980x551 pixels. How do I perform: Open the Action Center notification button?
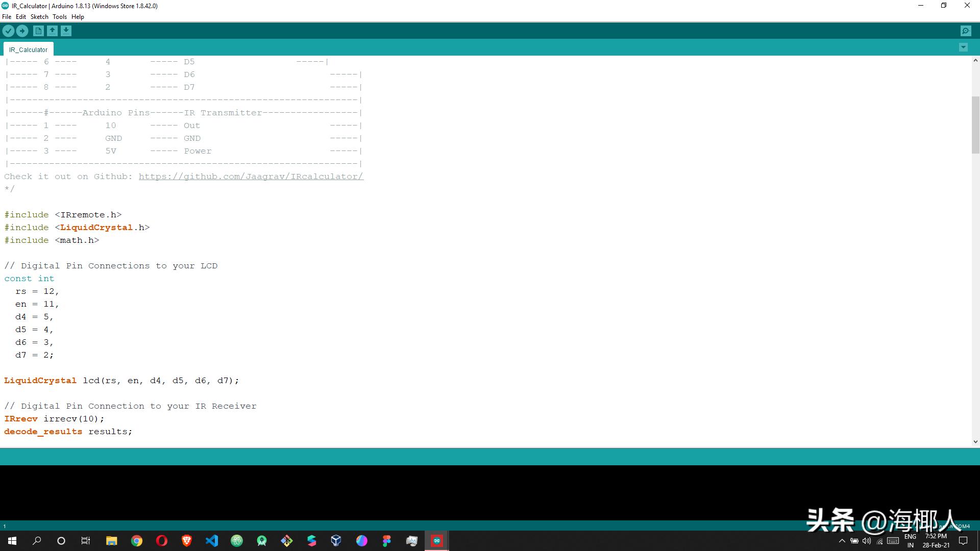click(963, 541)
